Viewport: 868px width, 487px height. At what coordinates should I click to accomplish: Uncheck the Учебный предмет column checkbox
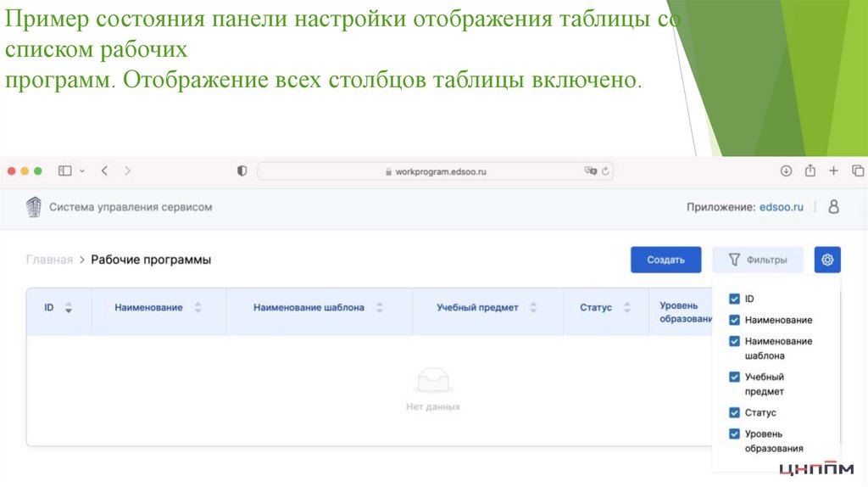pyautogui.click(x=734, y=377)
